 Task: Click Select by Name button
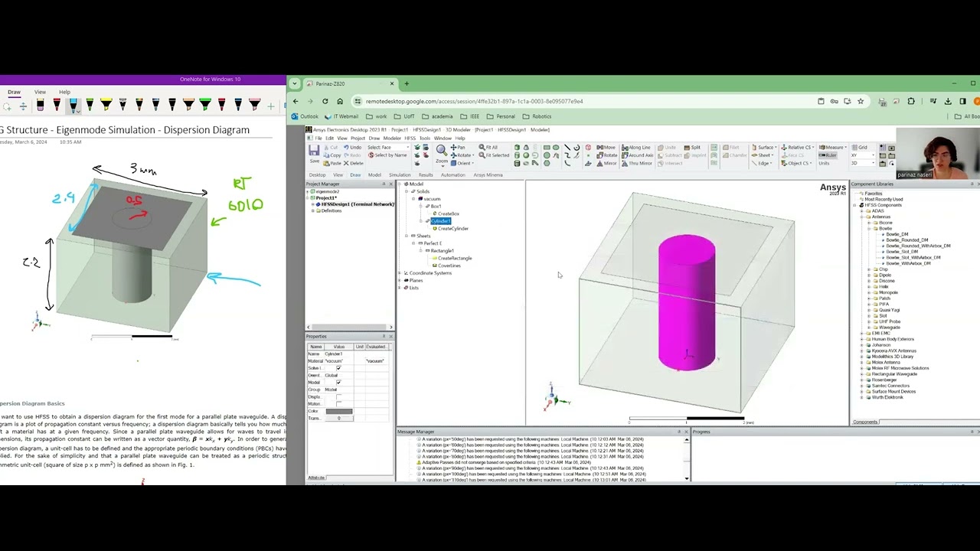(388, 155)
